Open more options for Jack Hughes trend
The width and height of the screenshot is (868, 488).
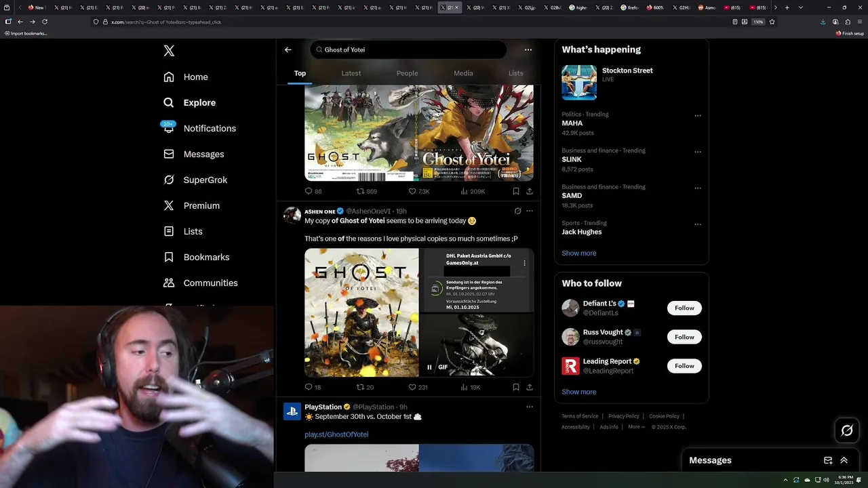click(x=698, y=224)
